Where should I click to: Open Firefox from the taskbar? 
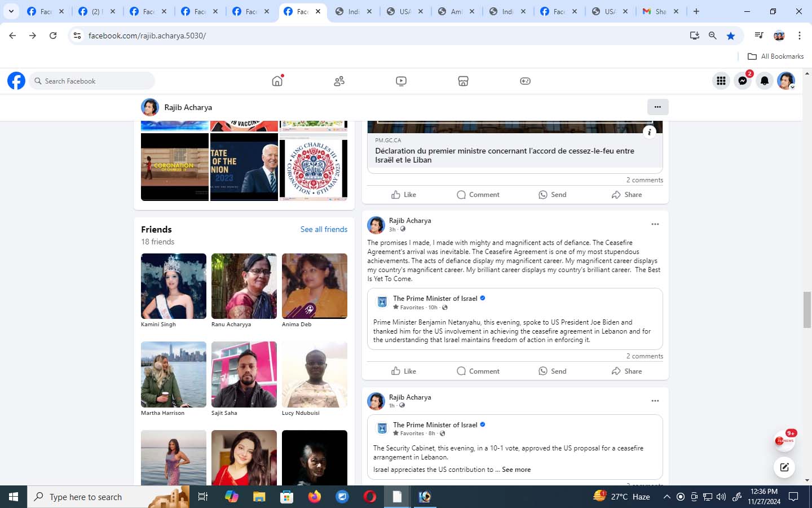[x=314, y=497]
